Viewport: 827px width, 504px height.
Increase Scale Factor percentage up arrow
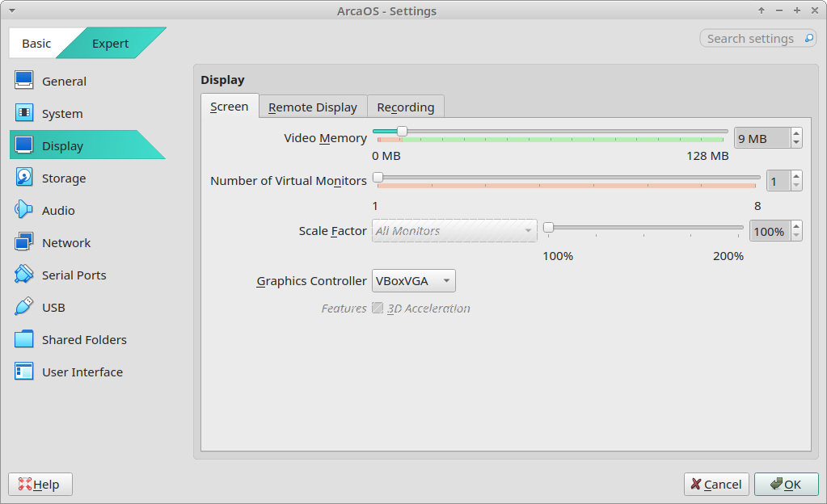click(x=796, y=226)
